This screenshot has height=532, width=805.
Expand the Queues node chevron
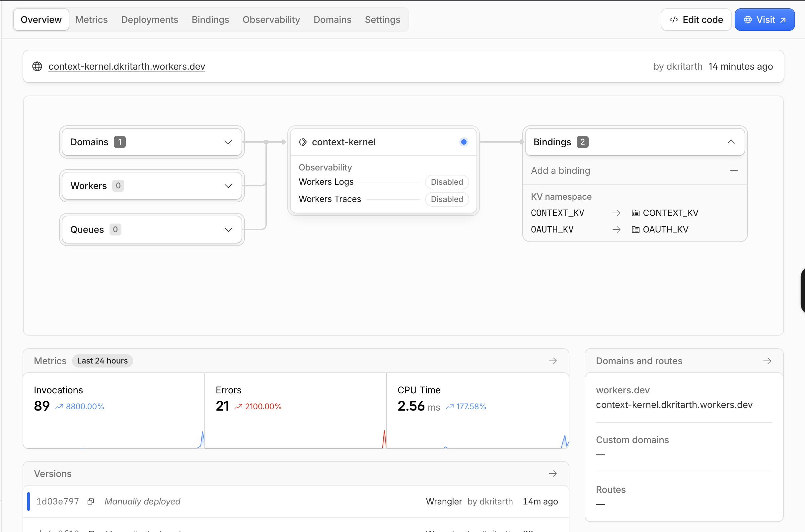[x=228, y=230]
